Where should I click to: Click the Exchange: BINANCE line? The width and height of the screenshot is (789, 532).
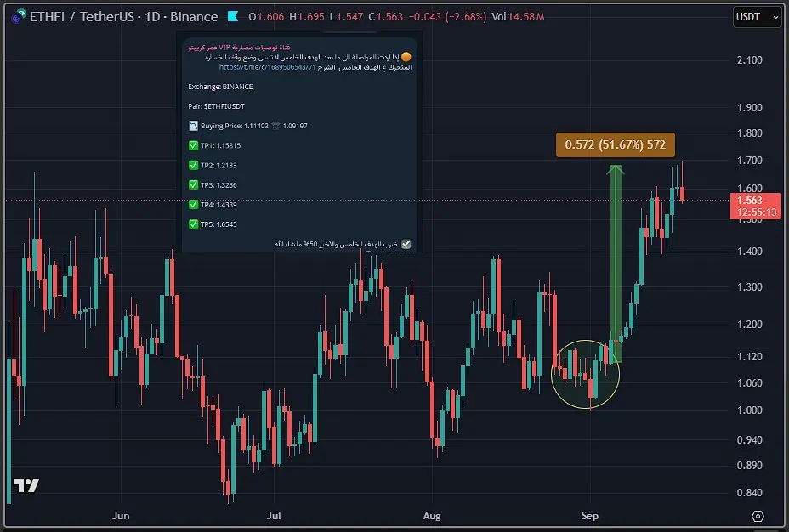pos(220,87)
